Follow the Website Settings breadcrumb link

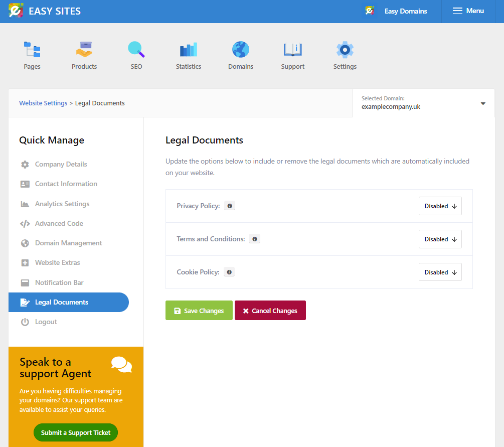click(x=43, y=103)
